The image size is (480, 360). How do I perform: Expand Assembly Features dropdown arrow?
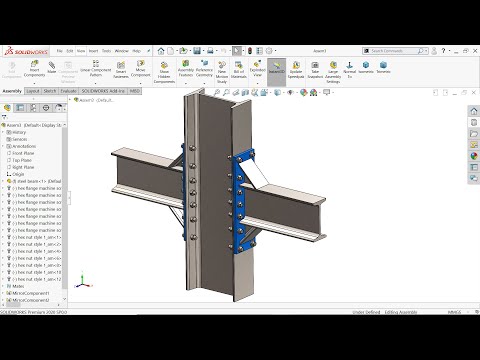click(x=186, y=83)
